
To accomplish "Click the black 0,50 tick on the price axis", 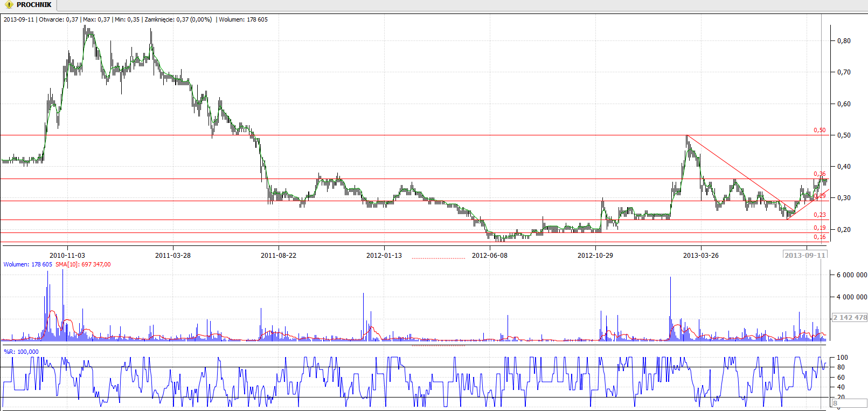I will (844, 135).
